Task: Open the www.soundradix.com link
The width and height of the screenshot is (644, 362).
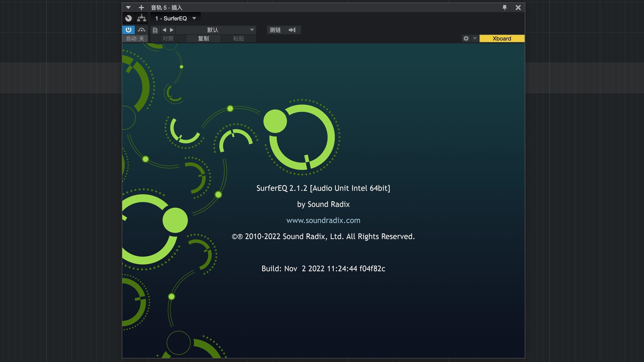Action: click(323, 220)
